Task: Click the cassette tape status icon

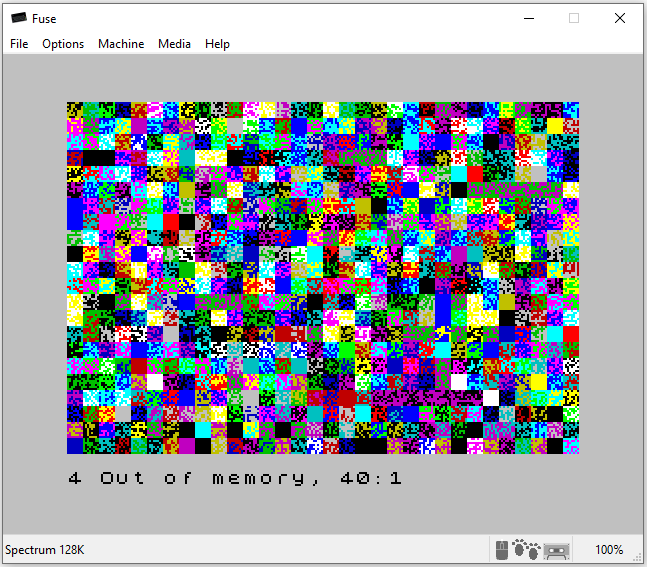Action: [556, 551]
